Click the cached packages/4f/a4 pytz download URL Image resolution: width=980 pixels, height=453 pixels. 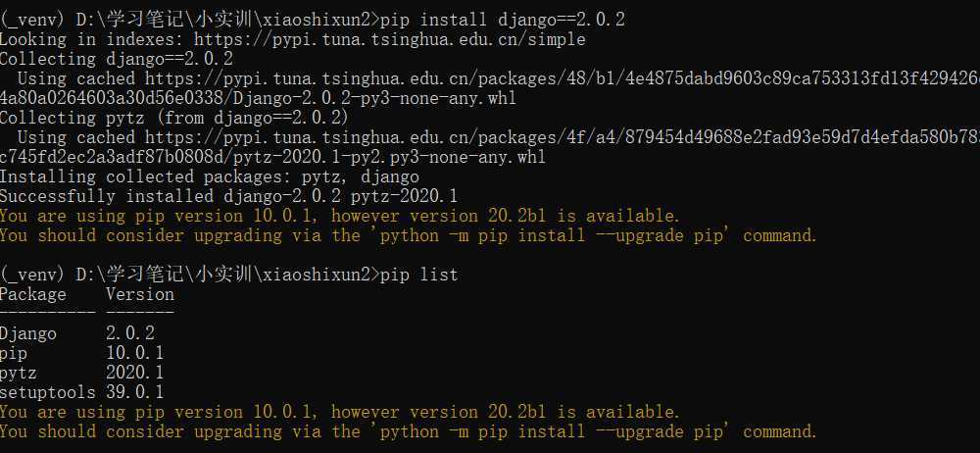click(x=563, y=137)
